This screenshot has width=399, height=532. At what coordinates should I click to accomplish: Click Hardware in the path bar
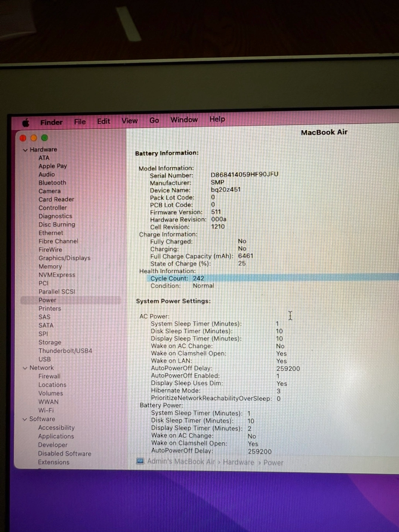pyautogui.click(x=239, y=462)
